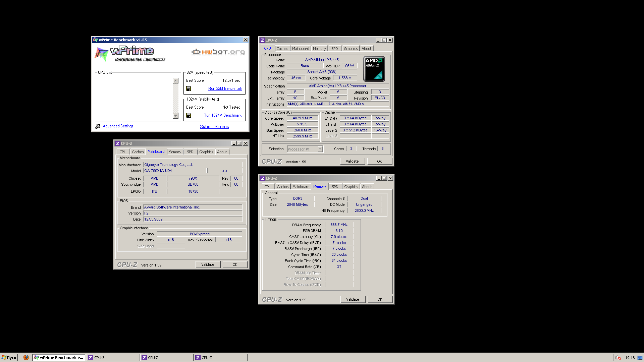Close the wPrime Benchmark window
This screenshot has width=644, height=362.
point(246,40)
